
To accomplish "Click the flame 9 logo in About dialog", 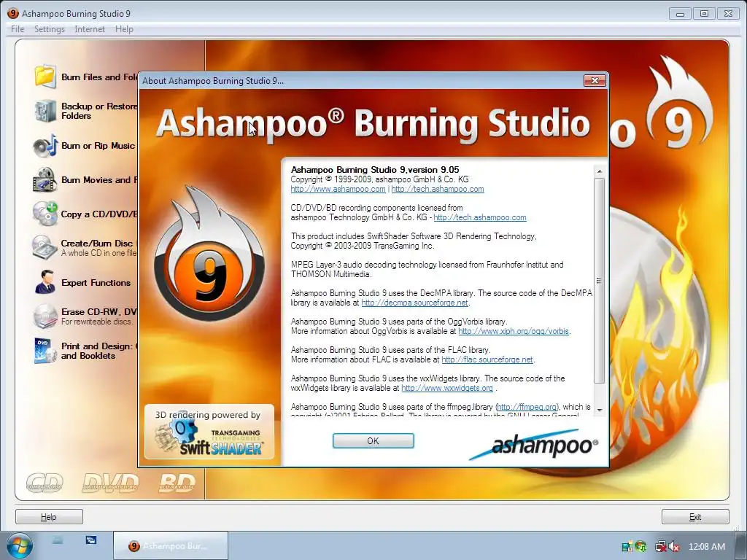I will pyautogui.click(x=209, y=253).
